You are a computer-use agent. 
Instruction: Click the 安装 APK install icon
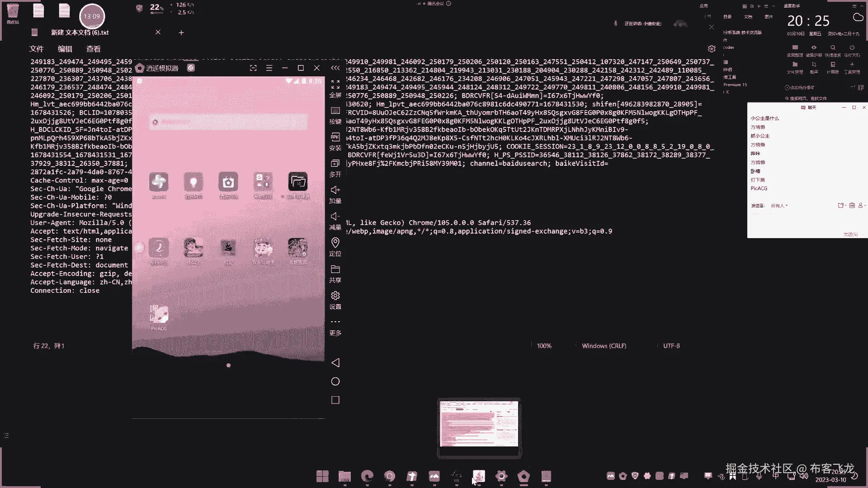pyautogui.click(x=335, y=137)
